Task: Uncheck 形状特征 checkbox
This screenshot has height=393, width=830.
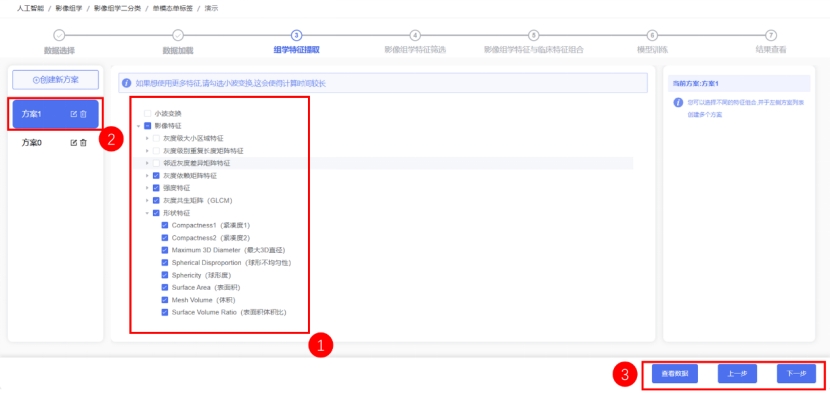Action: click(x=156, y=213)
